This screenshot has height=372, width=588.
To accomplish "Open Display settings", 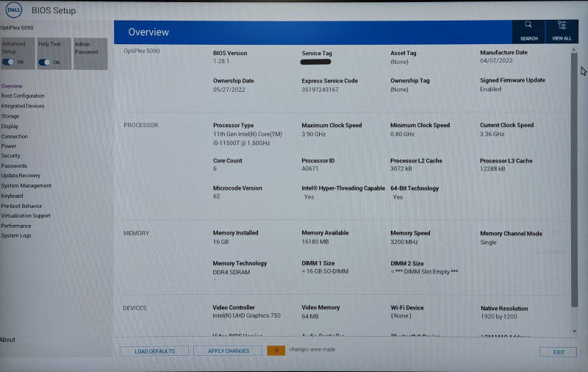I will coord(10,126).
